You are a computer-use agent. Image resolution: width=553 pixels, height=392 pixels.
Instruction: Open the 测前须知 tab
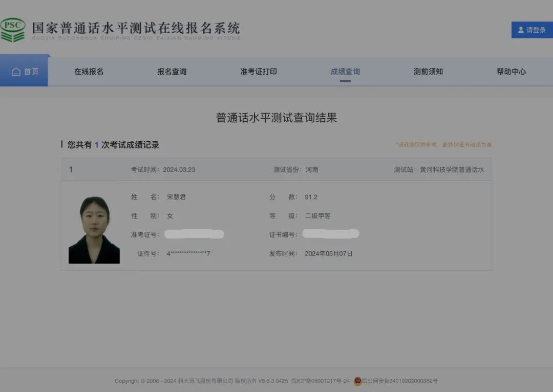[428, 71]
